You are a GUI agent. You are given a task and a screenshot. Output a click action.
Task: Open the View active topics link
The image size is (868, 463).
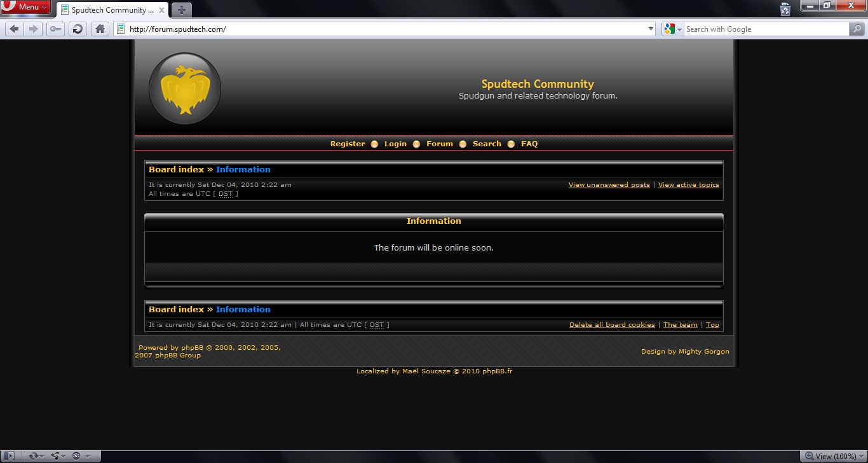coord(688,185)
